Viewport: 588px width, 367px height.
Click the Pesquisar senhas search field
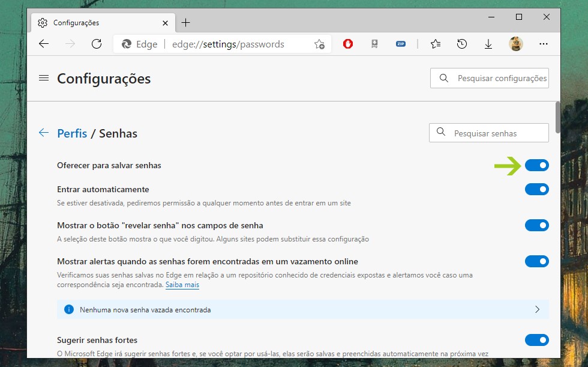(x=489, y=133)
